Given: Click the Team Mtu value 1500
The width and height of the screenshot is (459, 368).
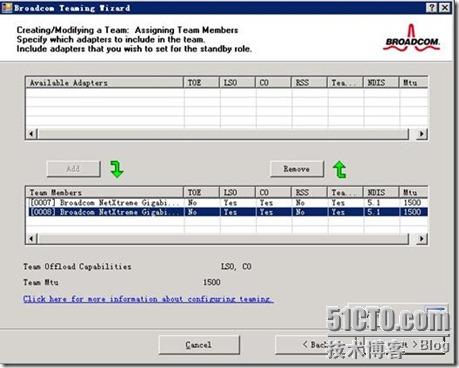Looking at the screenshot, I should pos(212,282).
